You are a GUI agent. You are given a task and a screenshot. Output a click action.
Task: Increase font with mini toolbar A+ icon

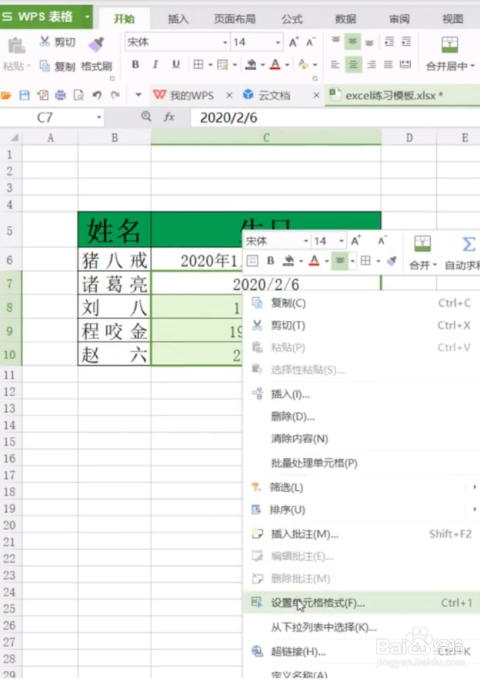[356, 241]
